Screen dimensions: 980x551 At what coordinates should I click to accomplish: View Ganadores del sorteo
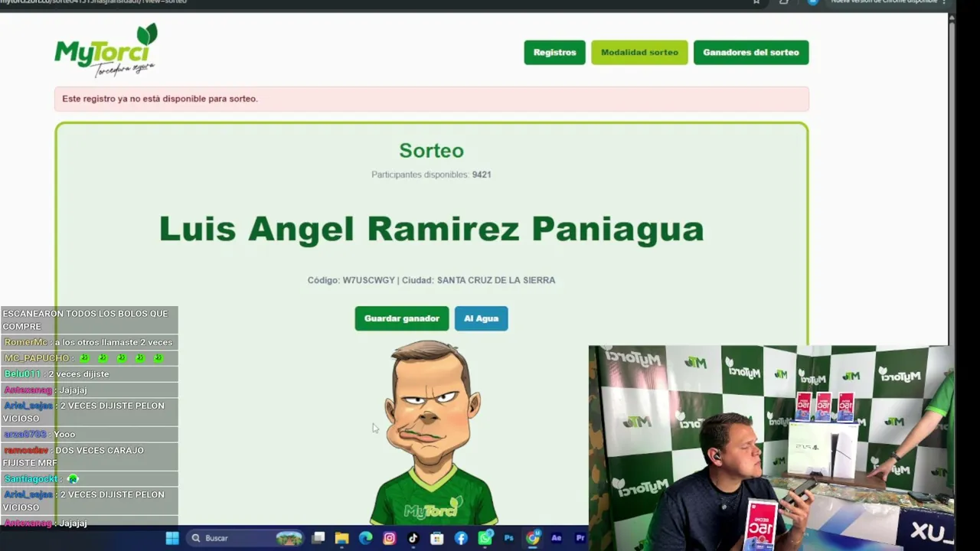(750, 52)
